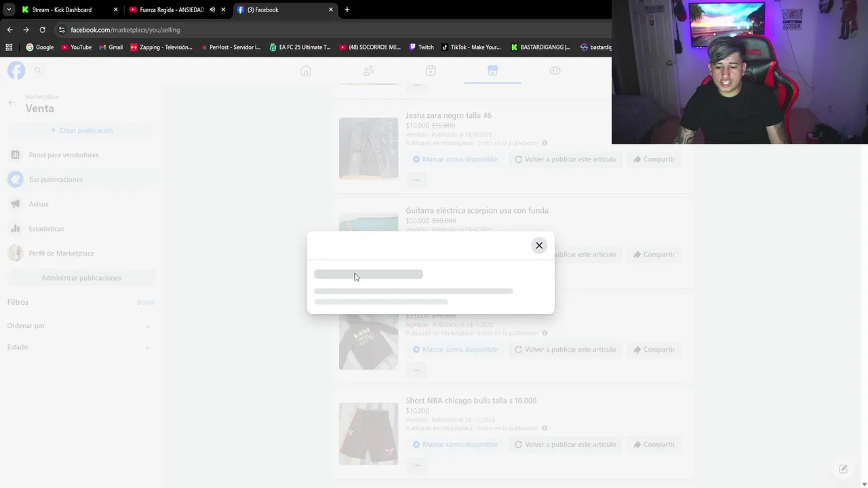868x488 pixels.
Task: Close the Kick Dashboard tab
Action: coord(115,9)
